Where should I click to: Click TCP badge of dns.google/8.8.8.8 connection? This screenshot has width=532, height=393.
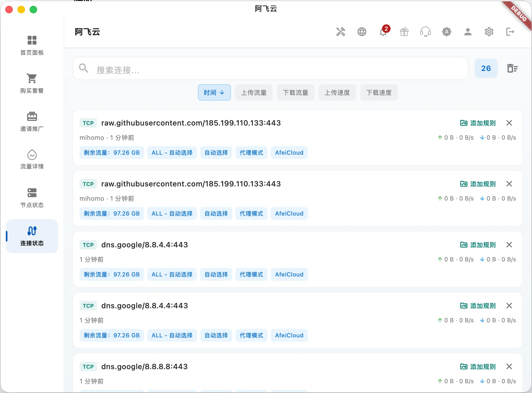point(88,367)
